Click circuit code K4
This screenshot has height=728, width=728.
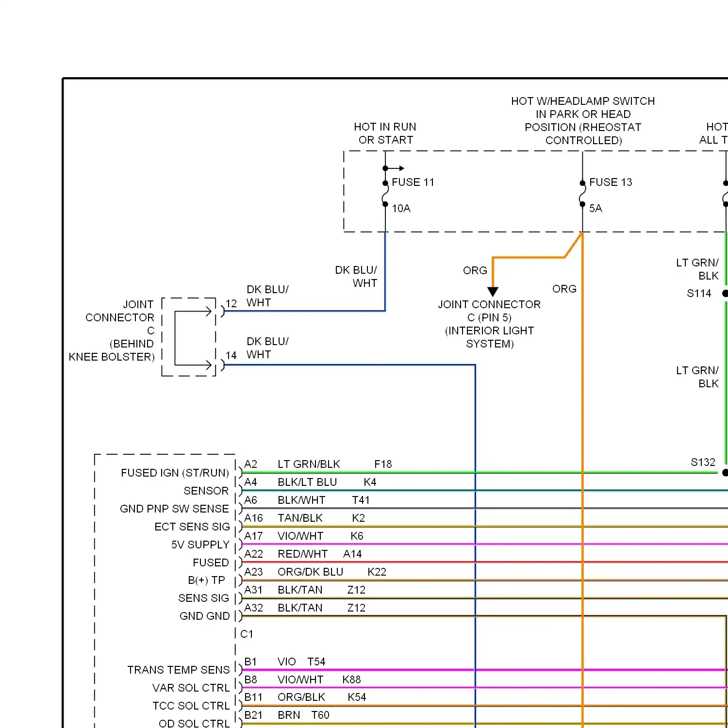[370, 482]
